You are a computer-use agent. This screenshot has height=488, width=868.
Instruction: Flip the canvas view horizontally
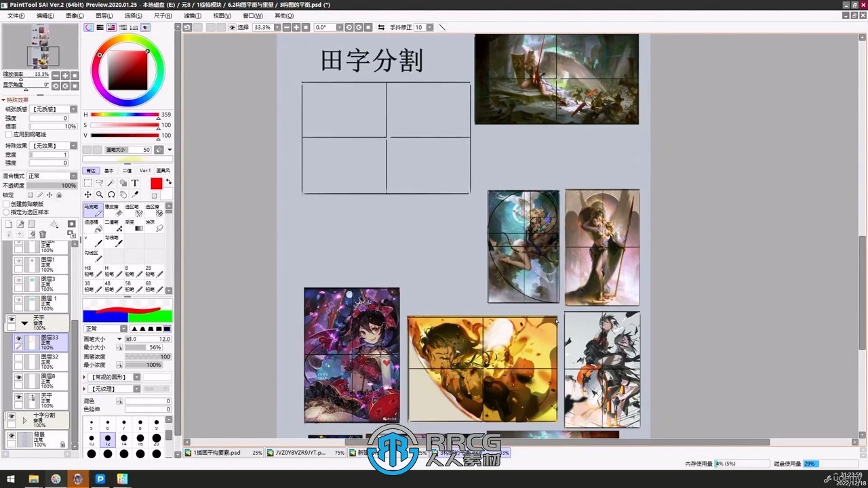click(x=381, y=28)
